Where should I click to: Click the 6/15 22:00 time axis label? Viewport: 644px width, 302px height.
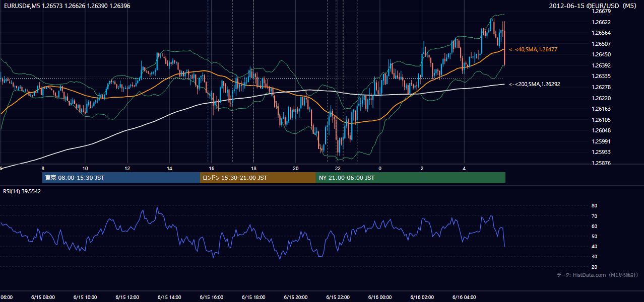pyautogui.click(x=338, y=297)
